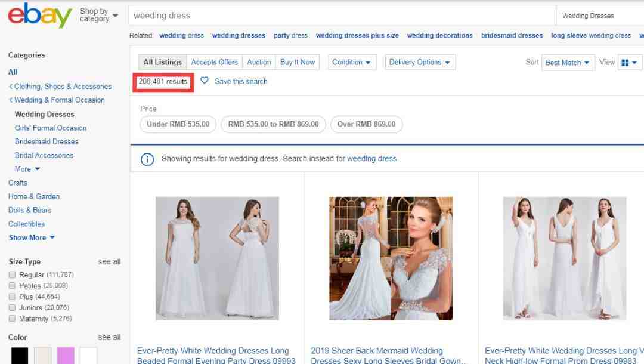Screen dimensions: 644x364
Task: Click the related search 'wedding dress'
Action: (x=181, y=36)
